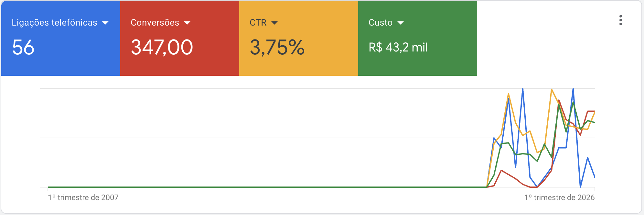Open the Custo metric dropdown
Viewport: 644px width, 215px height.
(401, 23)
